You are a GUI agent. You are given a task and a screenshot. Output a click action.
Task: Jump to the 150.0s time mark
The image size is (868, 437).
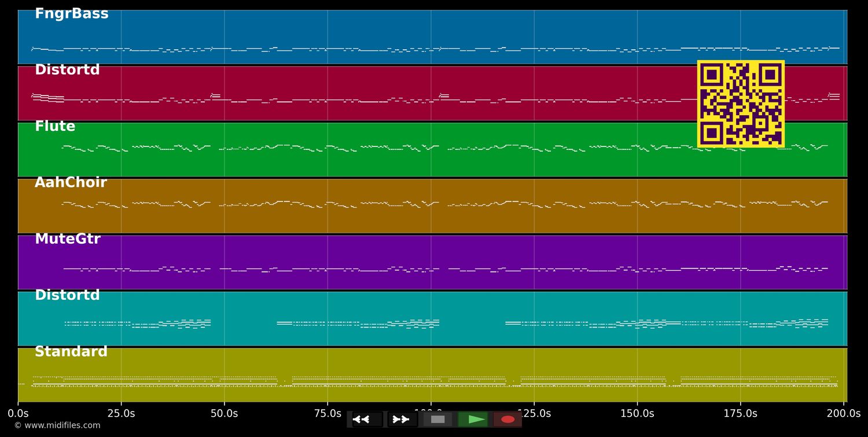pos(637,413)
